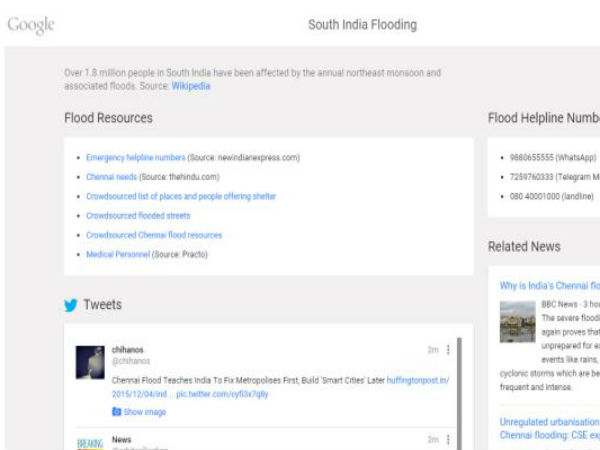This screenshot has height=450, width=600.
Task: Open the chihanos tweet options menu
Action: coord(448,350)
